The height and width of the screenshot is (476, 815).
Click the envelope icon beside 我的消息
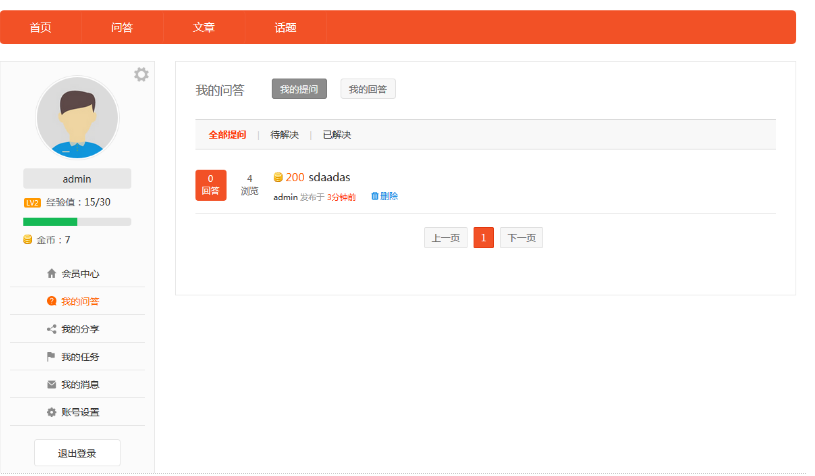pyautogui.click(x=51, y=385)
